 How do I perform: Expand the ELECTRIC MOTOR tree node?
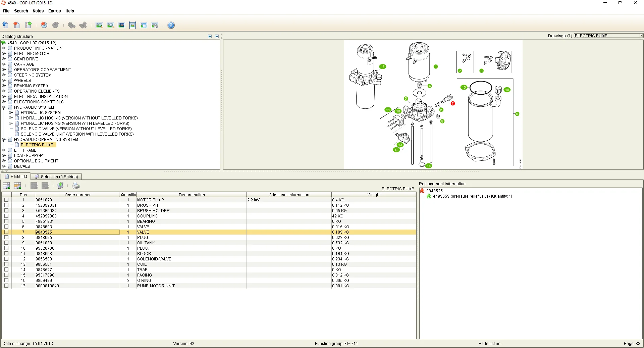4,54
